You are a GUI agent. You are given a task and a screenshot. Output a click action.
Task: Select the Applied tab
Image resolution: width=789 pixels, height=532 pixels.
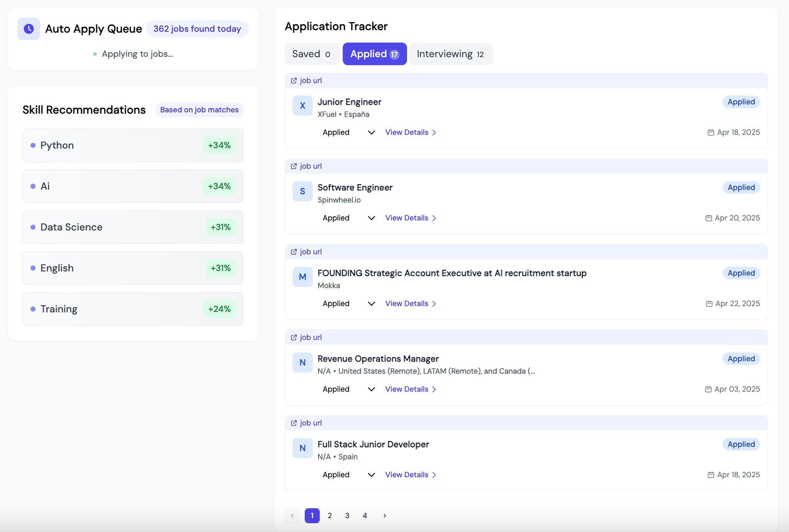(x=374, y=54)
